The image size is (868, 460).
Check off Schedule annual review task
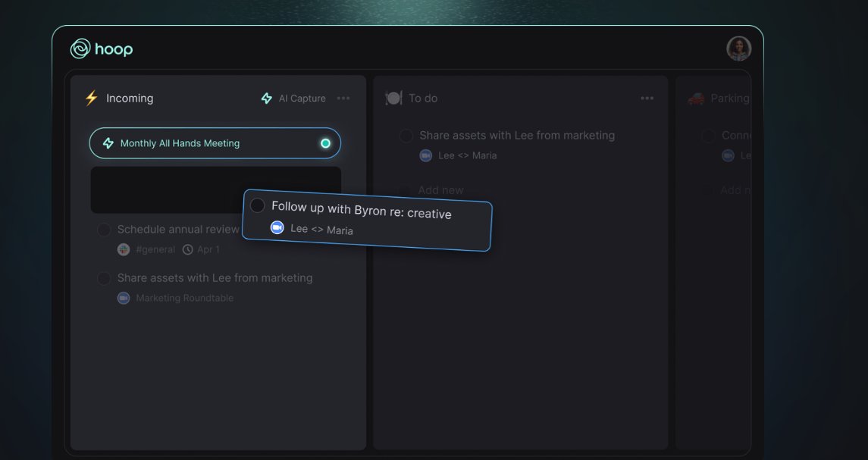104,230
